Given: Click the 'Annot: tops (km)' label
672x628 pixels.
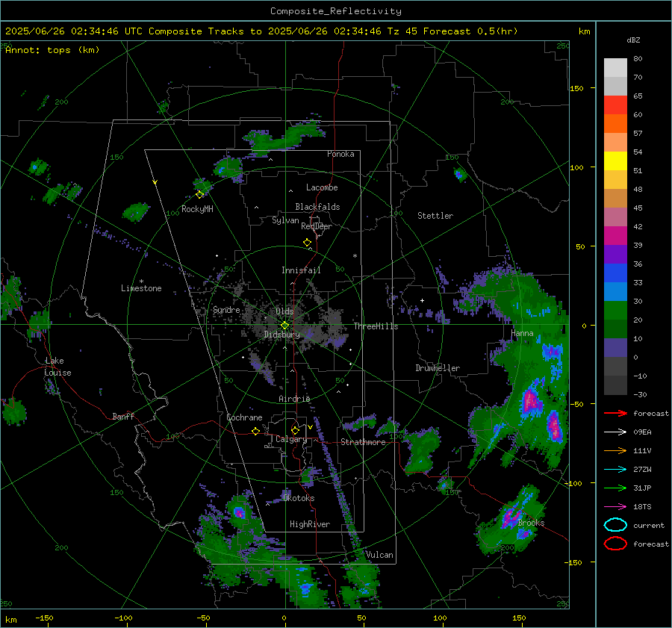Looking at the screenshot, I should click(52, 50).
